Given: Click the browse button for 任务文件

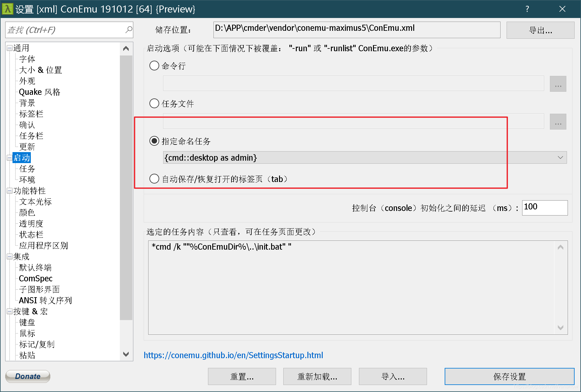Looking at the screenshot, I should [558, 121].
